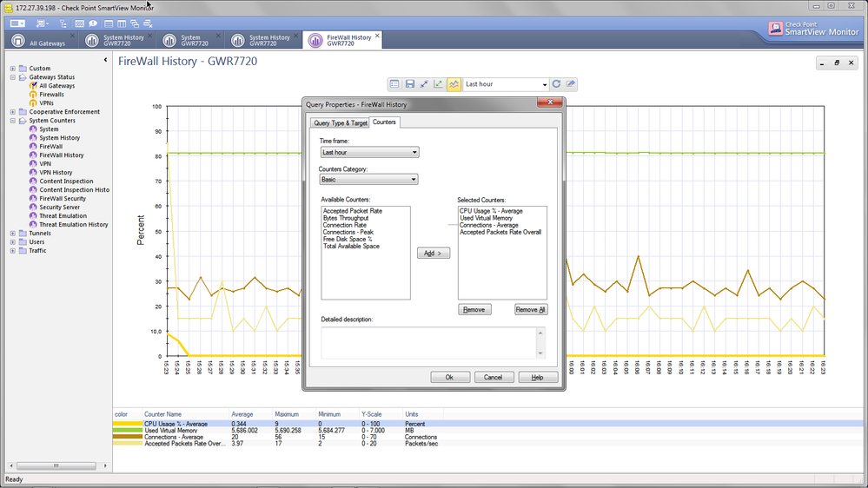Close the All Gateways tab
This screenshot has width=868, height=488.
[72, 36]
